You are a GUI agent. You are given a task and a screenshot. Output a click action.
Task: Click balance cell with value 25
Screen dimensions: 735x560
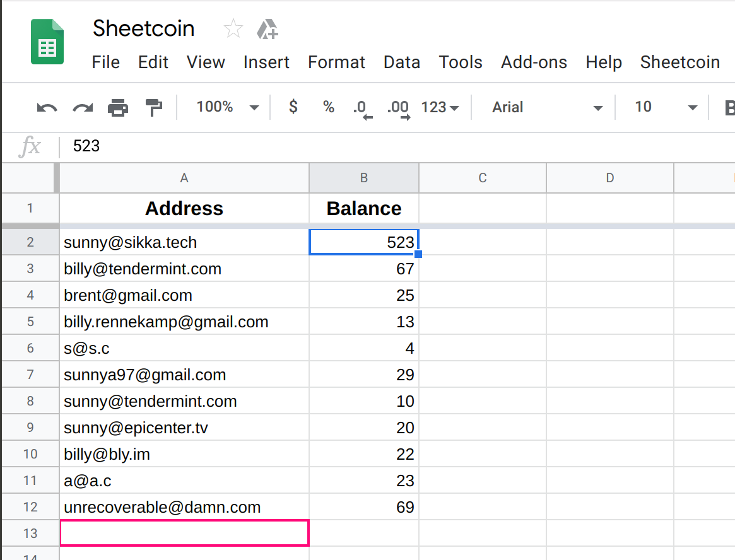click(364, 295)
